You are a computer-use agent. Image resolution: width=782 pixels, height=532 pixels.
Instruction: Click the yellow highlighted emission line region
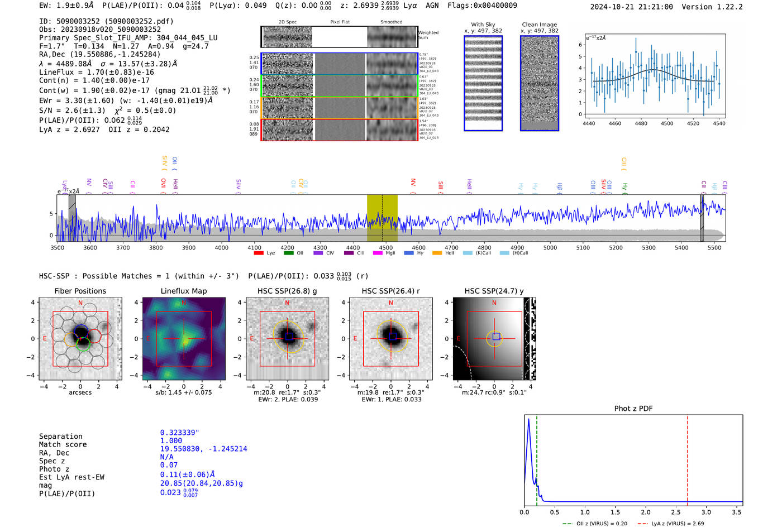382,218
